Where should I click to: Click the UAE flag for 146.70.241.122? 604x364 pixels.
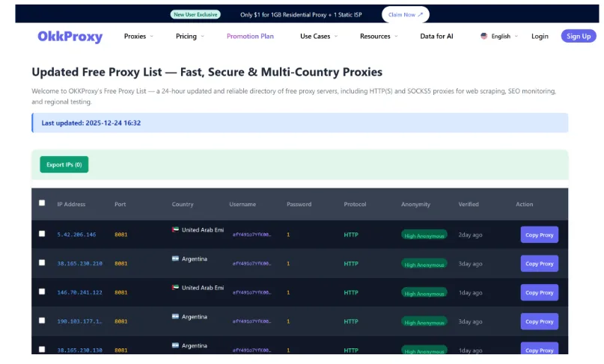(175, 288)
